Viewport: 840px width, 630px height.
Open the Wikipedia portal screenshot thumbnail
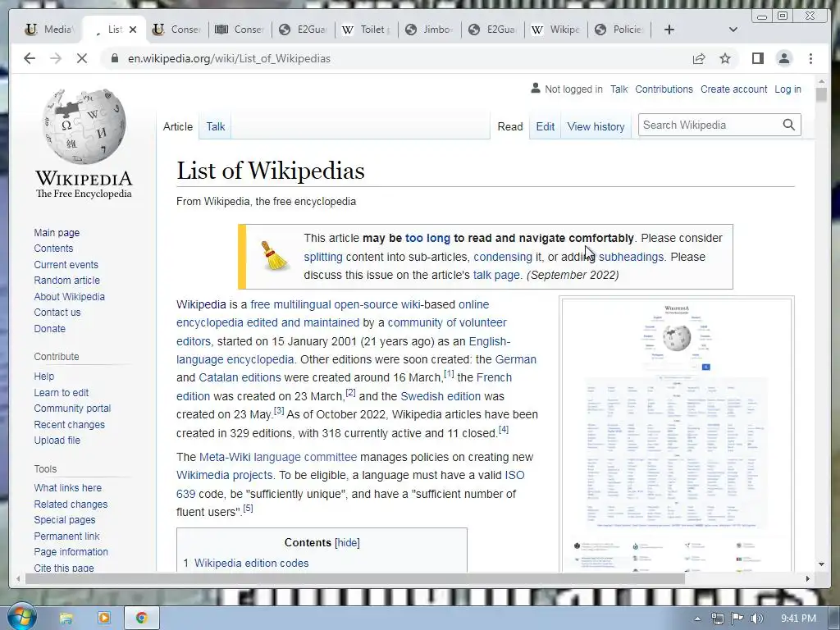coord(677,435)
